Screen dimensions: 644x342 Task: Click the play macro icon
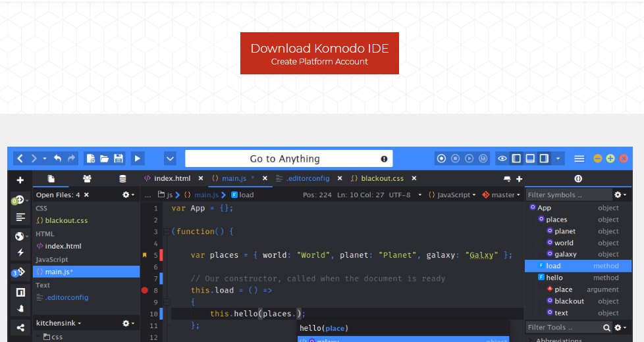(469, 159)
